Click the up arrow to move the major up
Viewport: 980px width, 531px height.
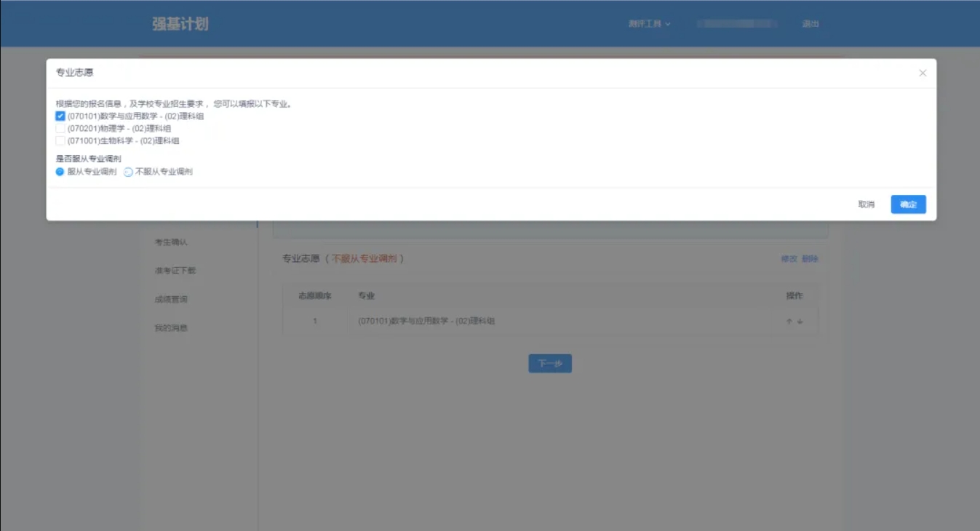click(789, 322)
